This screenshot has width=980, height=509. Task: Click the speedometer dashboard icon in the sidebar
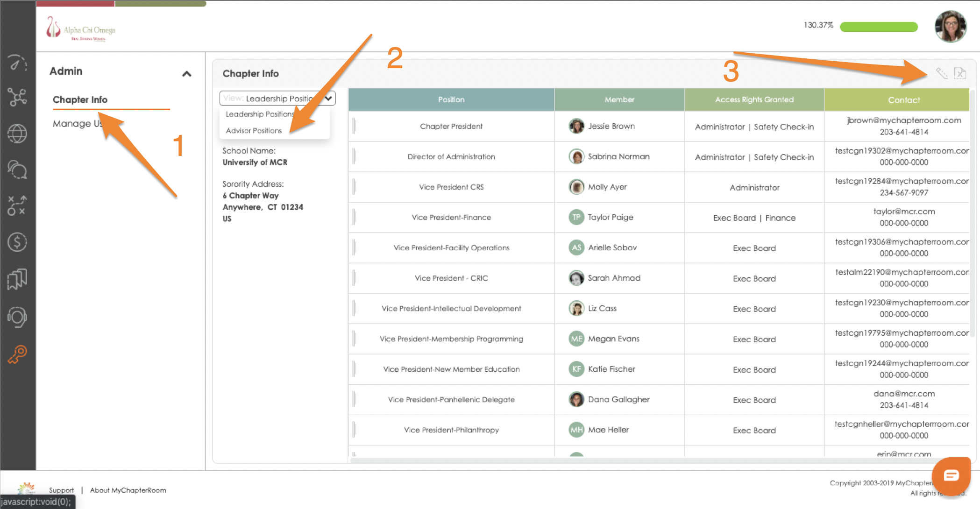17,63
